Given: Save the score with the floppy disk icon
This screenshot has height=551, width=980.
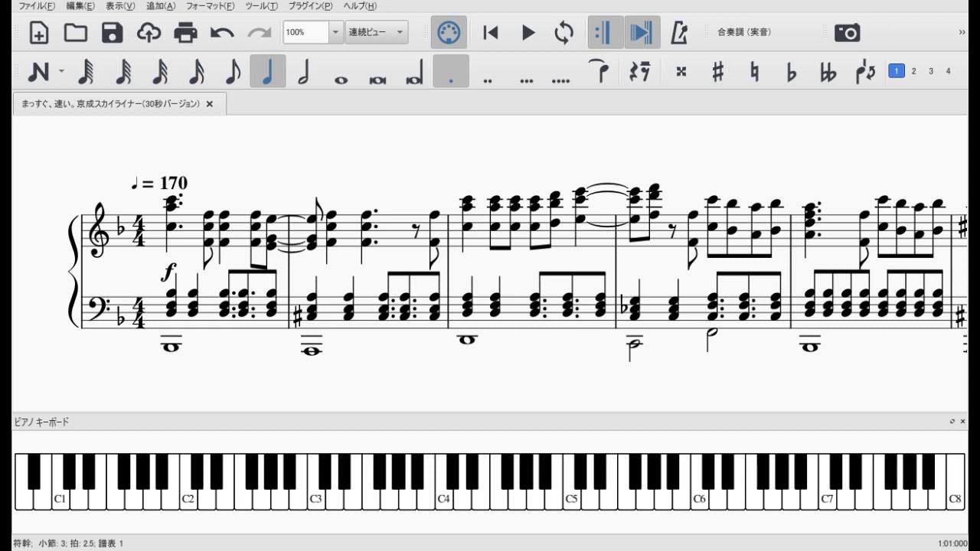Looking at the screenshot, I should click(x=112, y=33).
